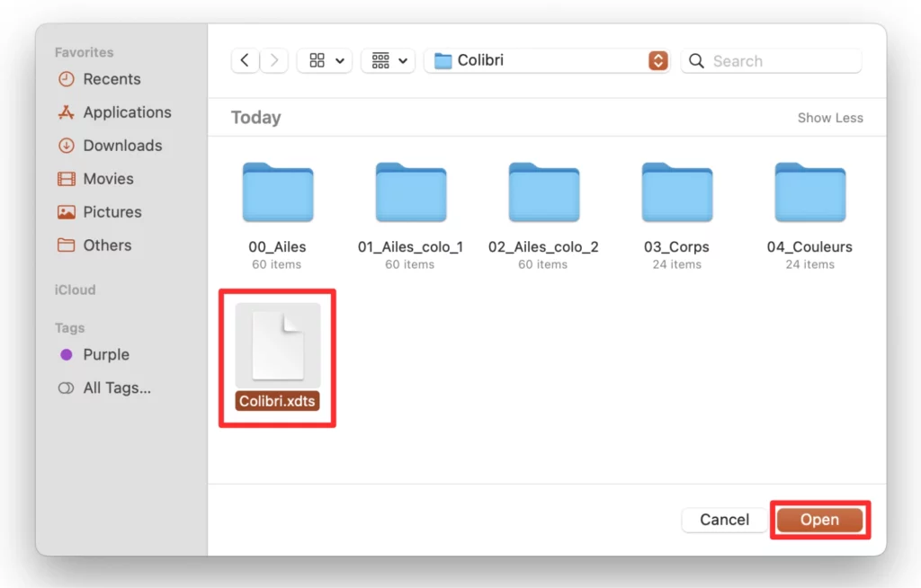Open All Tags… in the sidebar
Viewport: 921px width, 588px height.
[104, 388]
